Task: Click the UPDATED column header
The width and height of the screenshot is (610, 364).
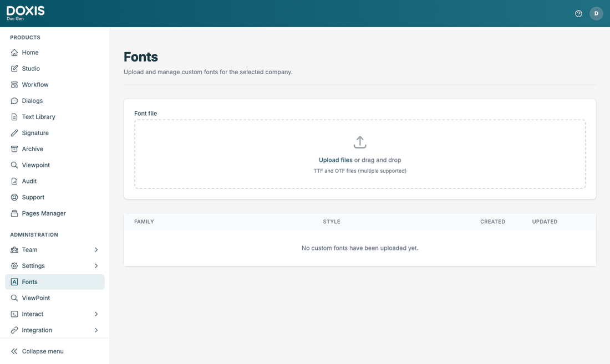Action: click(545, 222)
